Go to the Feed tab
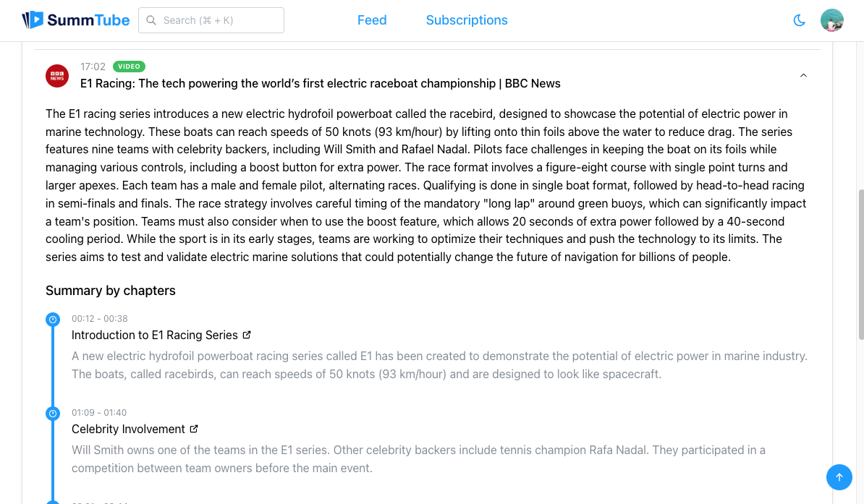The image size is (864, 504). coord(372,20)
